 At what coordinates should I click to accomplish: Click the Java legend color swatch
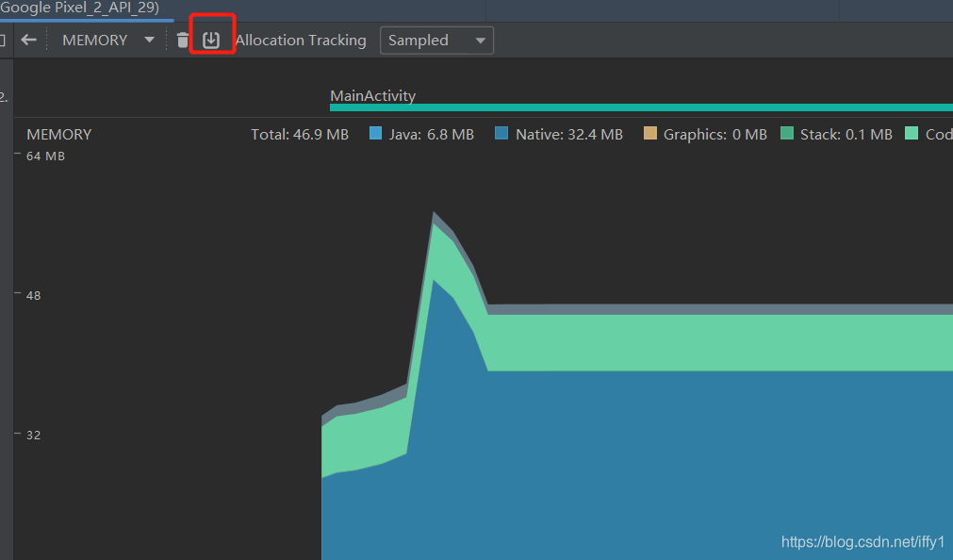click(375, 133)
